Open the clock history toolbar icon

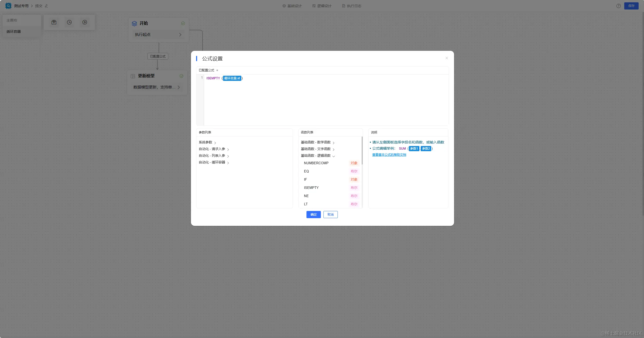click(x=69, y=22)
